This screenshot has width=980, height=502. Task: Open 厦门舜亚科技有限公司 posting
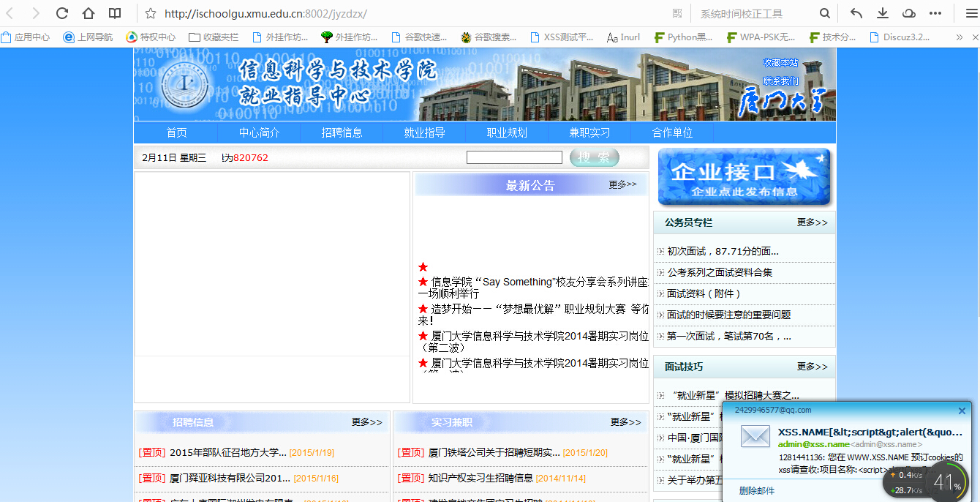click(x=230, y=478)
